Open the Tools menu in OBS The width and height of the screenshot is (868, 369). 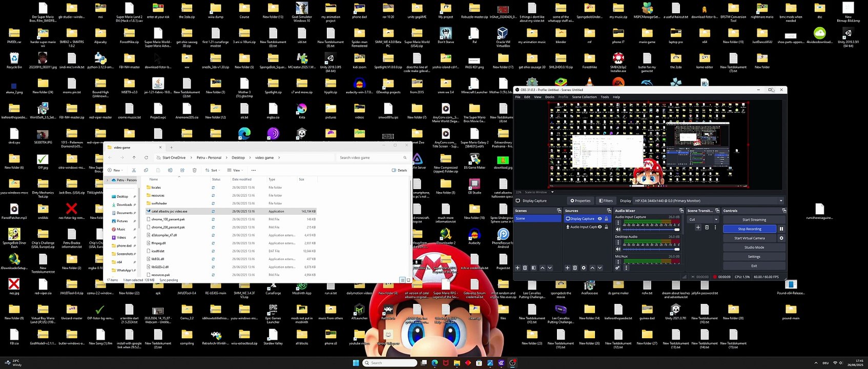click(x=605, y=97)
